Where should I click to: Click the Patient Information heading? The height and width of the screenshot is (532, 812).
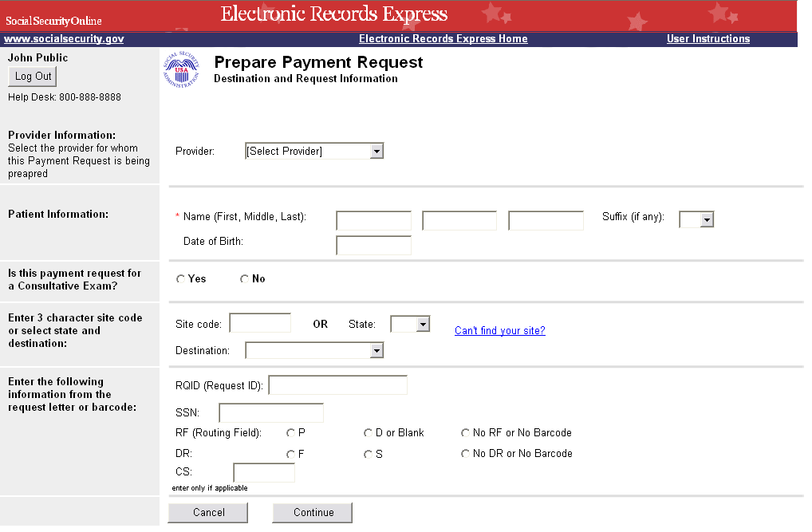pyautogui.click(x=58, y=215)
